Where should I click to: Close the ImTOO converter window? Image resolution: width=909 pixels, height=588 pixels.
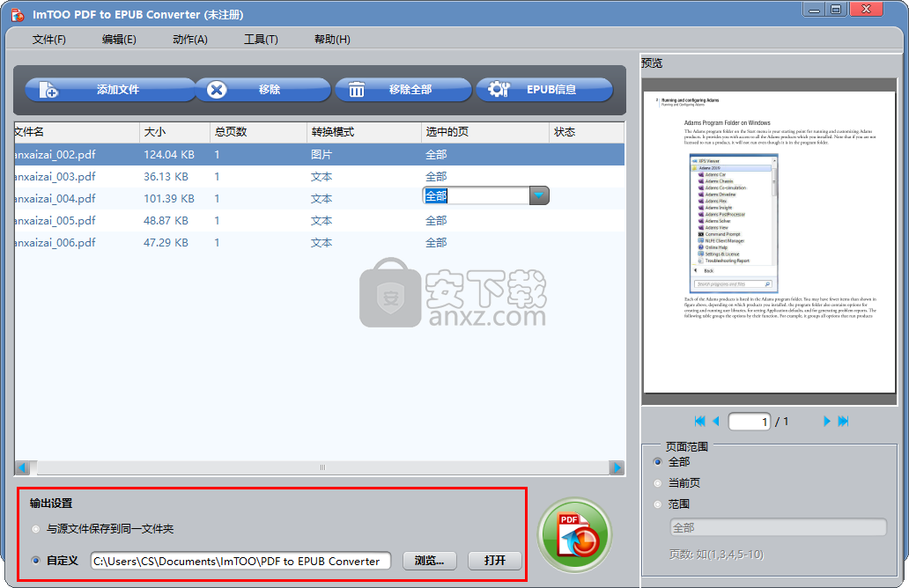pos(866,10)
